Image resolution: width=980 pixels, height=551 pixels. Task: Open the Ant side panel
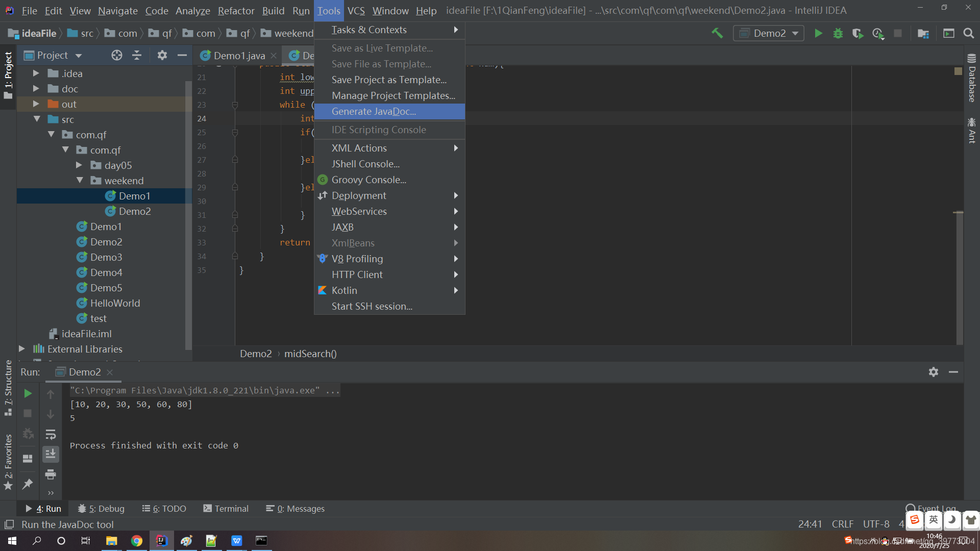tap(972, 131)
